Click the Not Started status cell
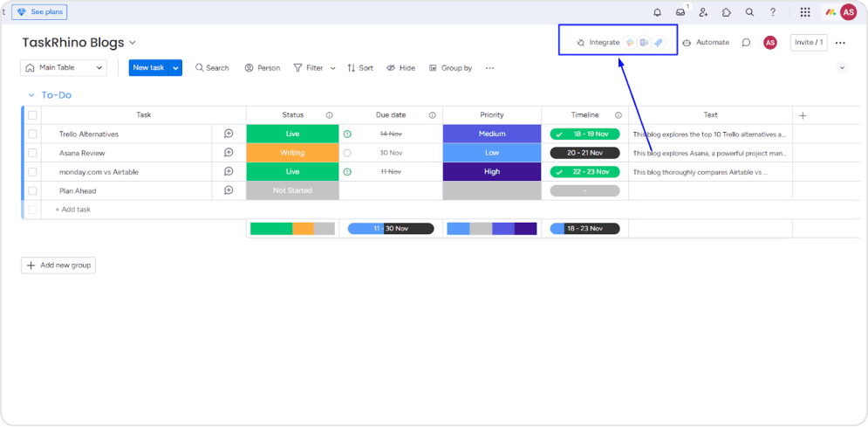868x427 pixels. [292, 190]
